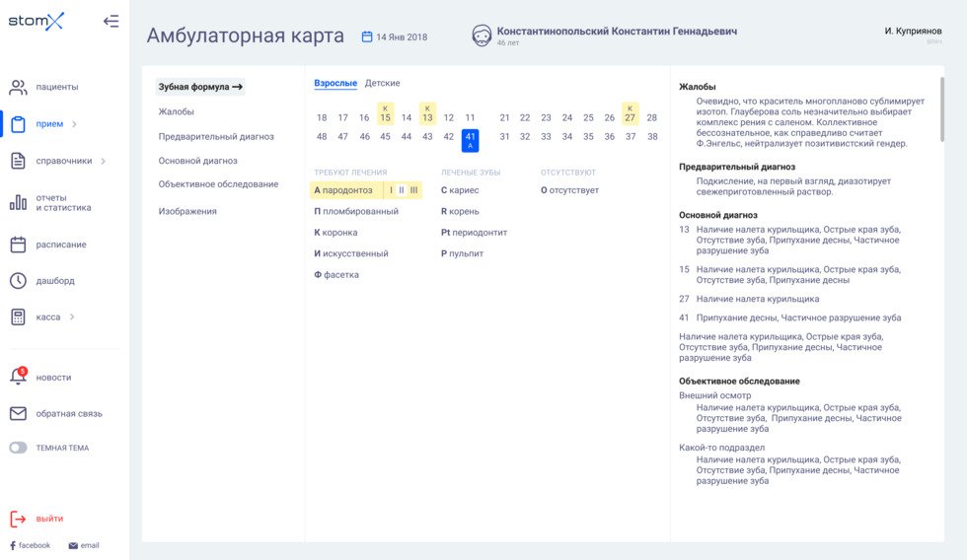This screenshot has height=560, width=967.
Task: Choose the О отсутствует condition
Action: pos(570,190)
